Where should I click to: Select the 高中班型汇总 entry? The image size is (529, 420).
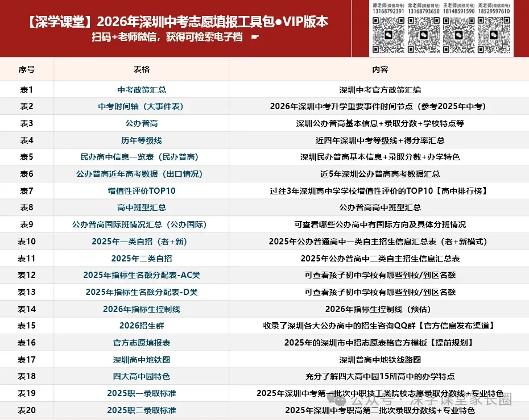[141, 207]
